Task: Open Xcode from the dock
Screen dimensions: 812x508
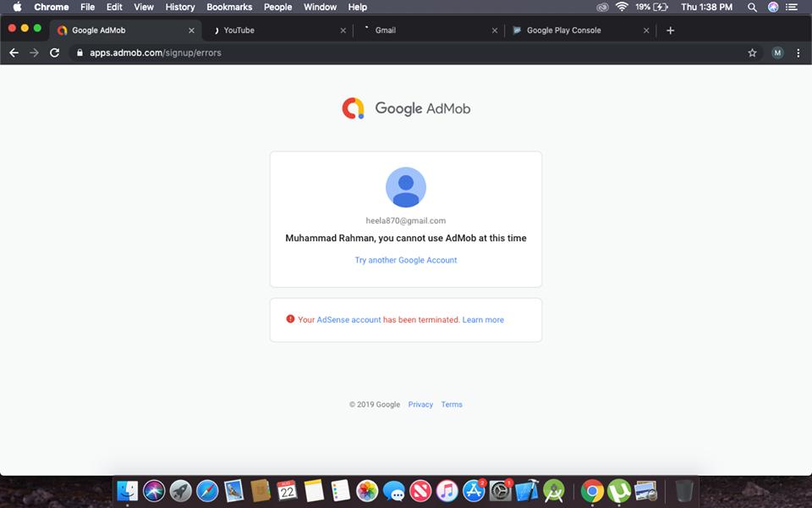Action: [527, 490]
